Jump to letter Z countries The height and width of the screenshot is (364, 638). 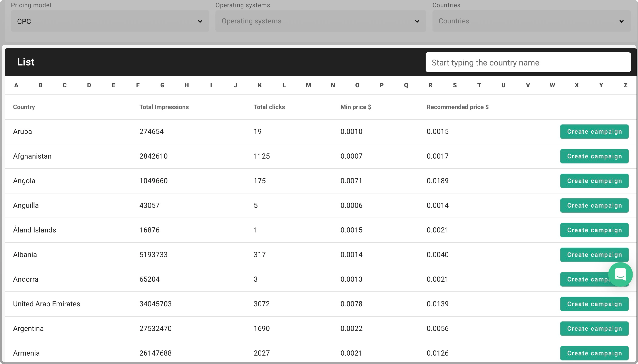coord(625,85)
